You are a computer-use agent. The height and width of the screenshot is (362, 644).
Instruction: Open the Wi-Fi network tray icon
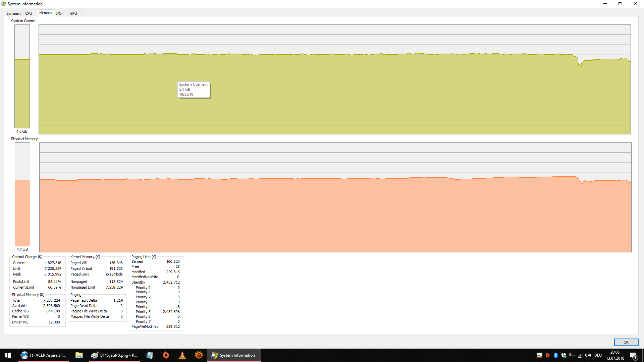[580, 355]
